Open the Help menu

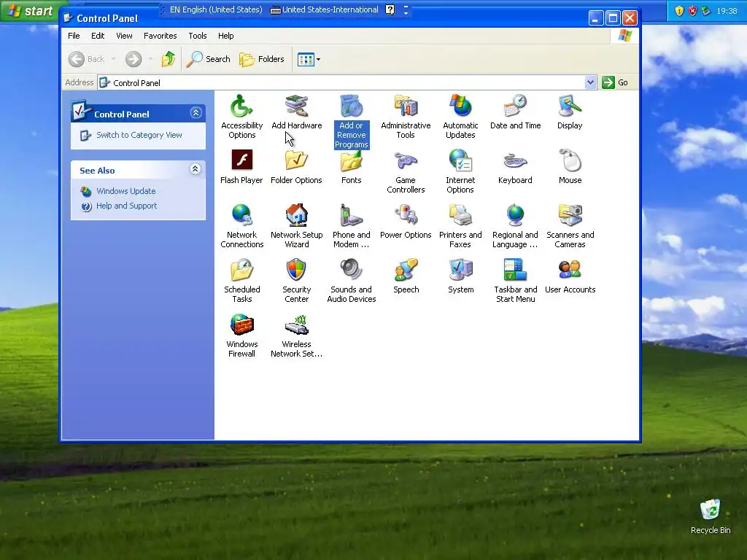coord(226,36)
